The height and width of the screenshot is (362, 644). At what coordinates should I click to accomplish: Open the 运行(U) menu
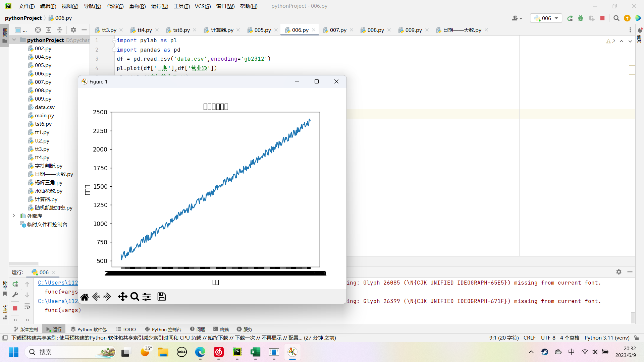click(x=160, y=6)
